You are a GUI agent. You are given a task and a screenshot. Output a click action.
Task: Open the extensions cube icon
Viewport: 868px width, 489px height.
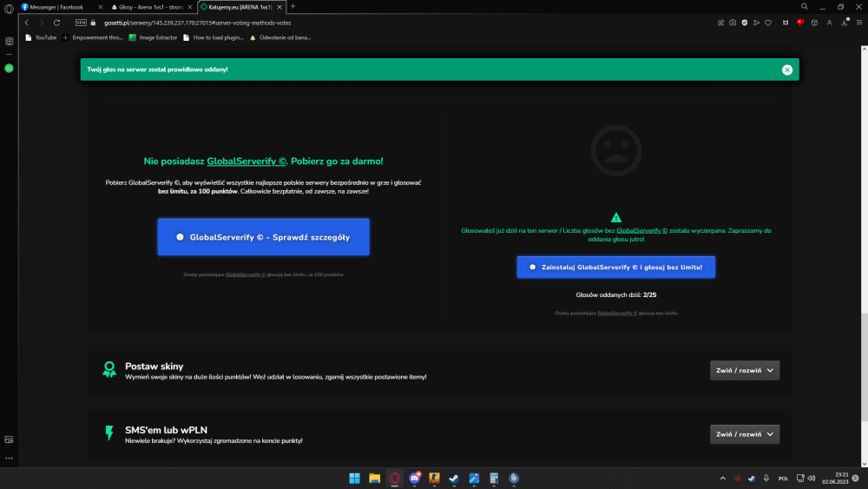(814, 23)
